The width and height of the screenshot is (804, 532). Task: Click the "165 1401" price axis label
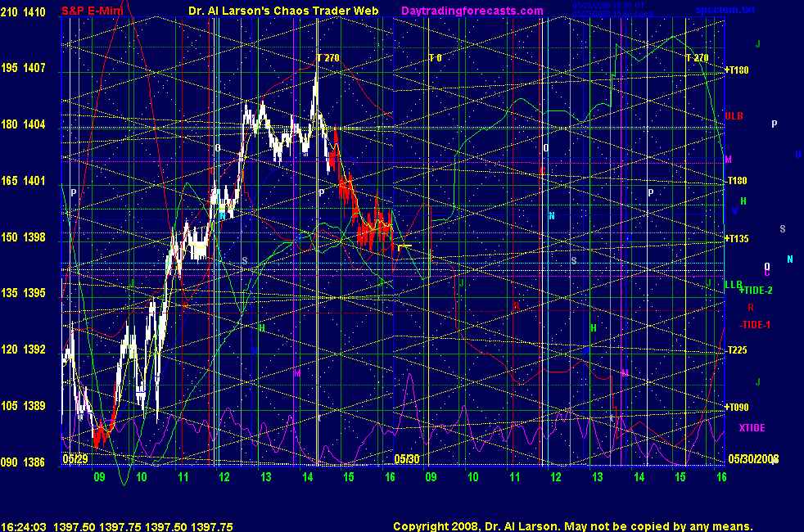click(x=23, y=181)
